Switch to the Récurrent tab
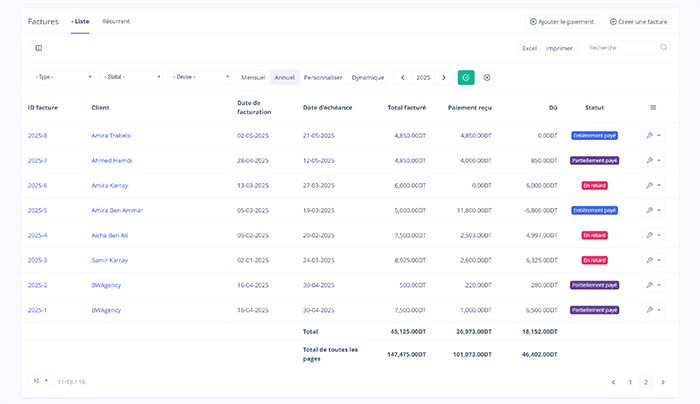The height and width of the screenshot is (404, 700). (x=116, y=21)
